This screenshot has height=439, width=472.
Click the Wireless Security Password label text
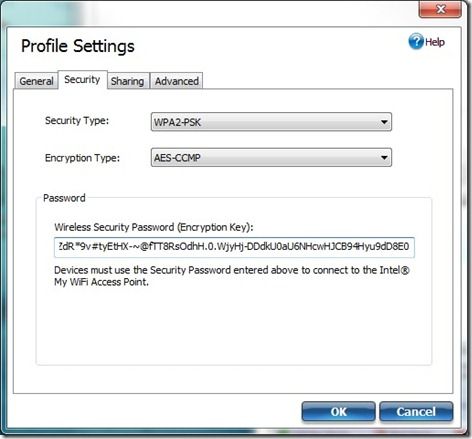(x=154, y=227)
